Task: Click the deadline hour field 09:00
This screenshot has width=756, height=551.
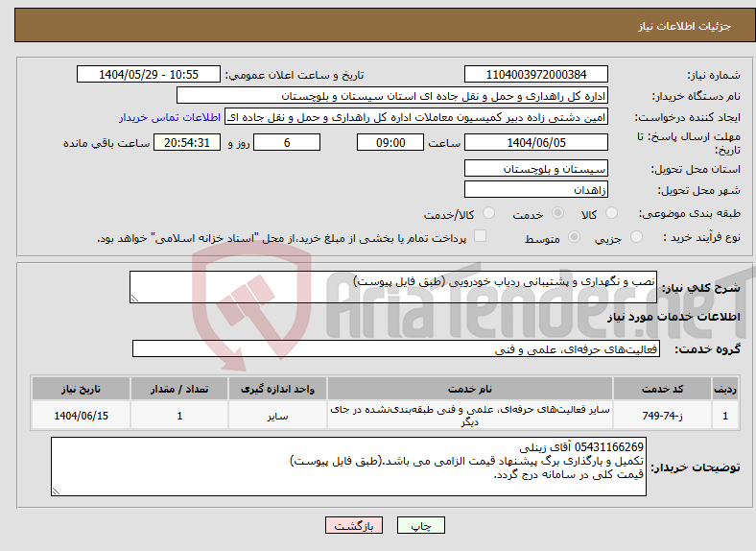Action: pos(390,142)
